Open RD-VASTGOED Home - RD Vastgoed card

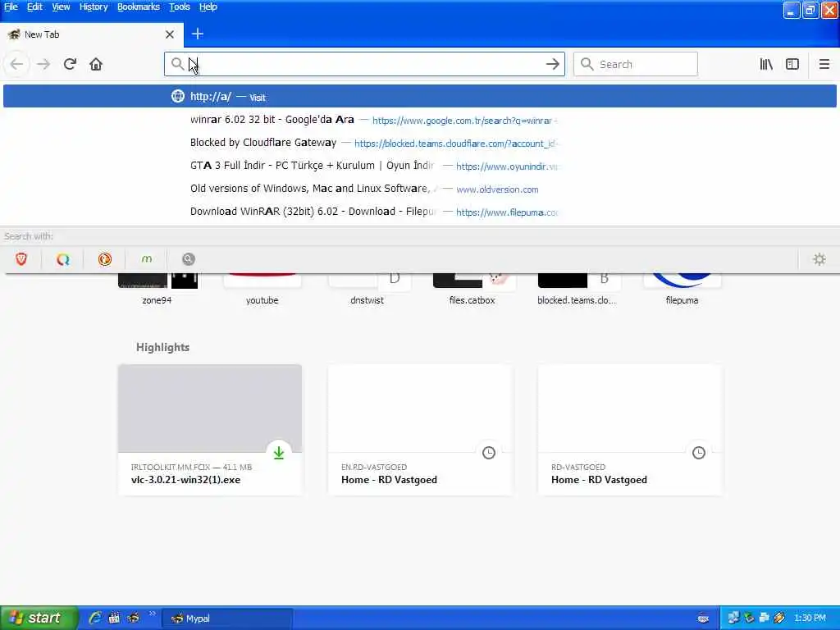pos(630,430)
